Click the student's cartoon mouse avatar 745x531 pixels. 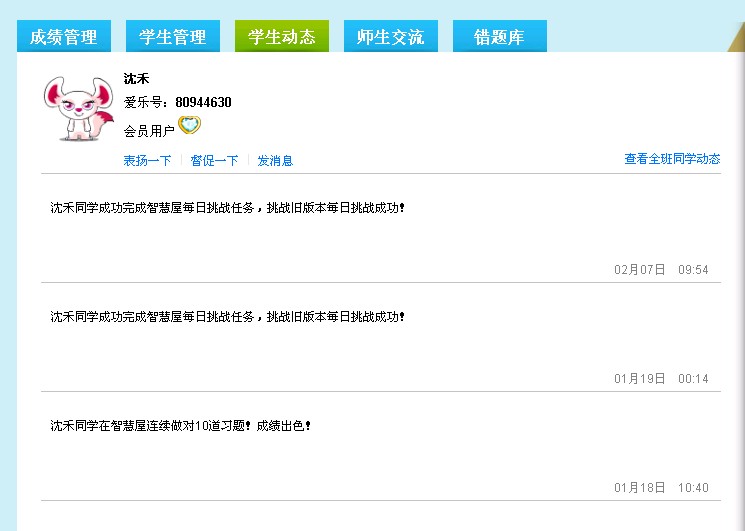tap(74, 110)
